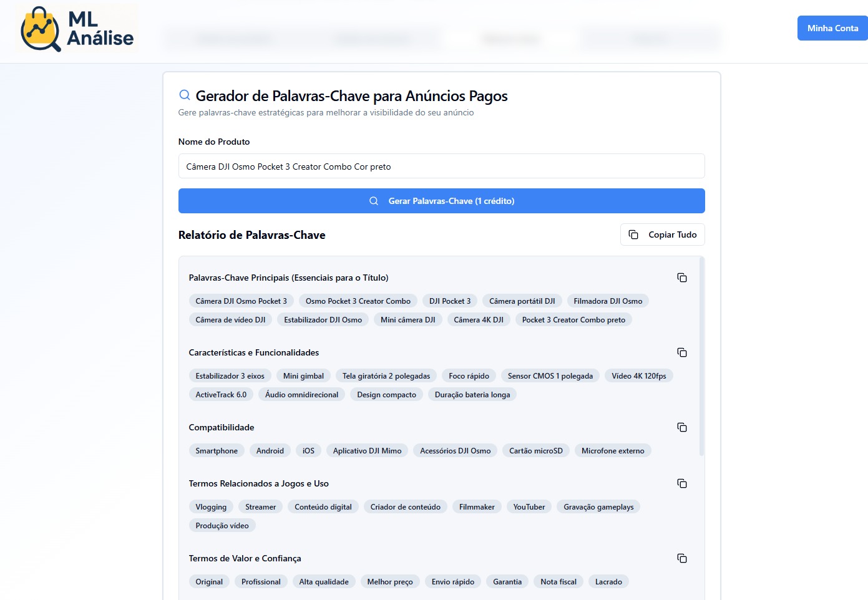Select the Design compacto tag
This screenshot has height=600, width=868.
pos(386,395)
